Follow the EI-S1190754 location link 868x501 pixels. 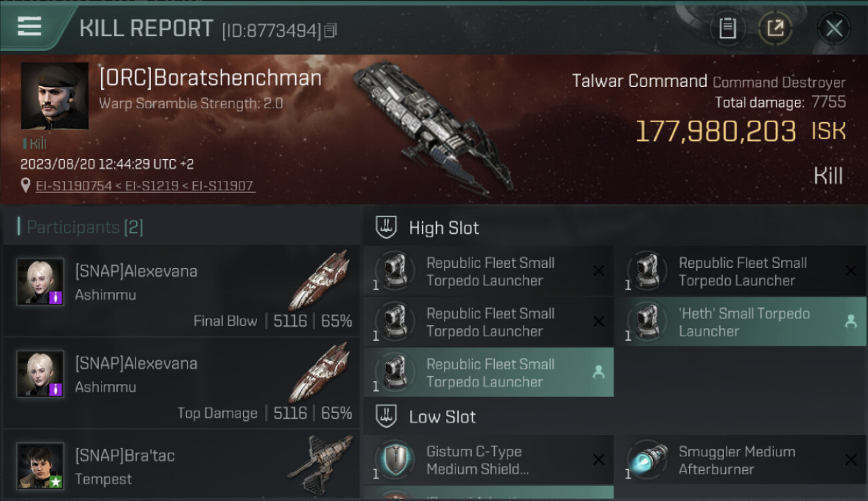click(x=73, y=186)
